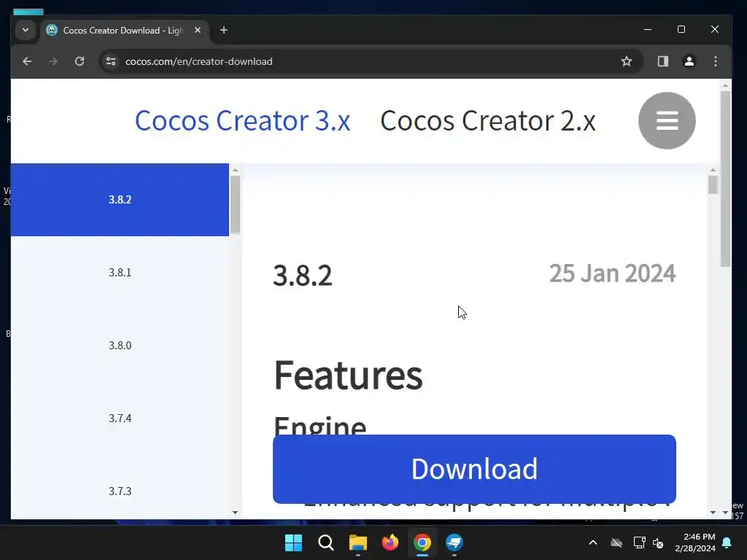Select version 3.8.1 in list
Screen dimensions: 747x560
pyautogui.click(x=120, y=273)
